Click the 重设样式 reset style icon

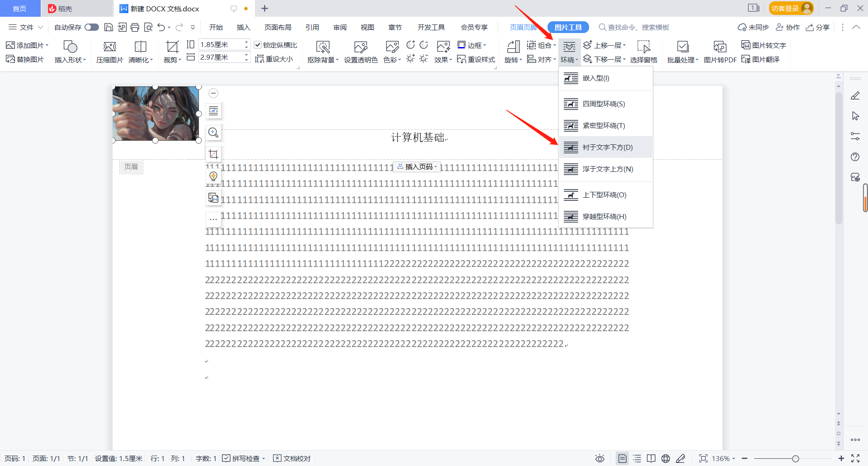pos(476,59)
